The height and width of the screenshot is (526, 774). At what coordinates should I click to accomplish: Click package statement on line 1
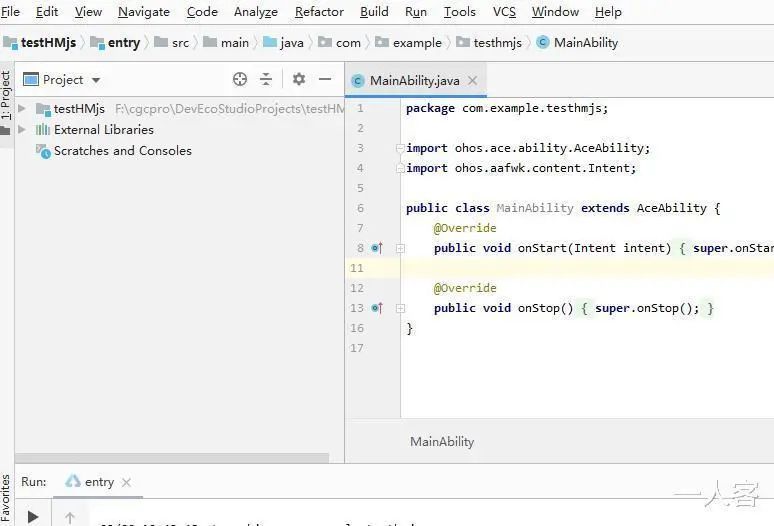tap(507, 108)
